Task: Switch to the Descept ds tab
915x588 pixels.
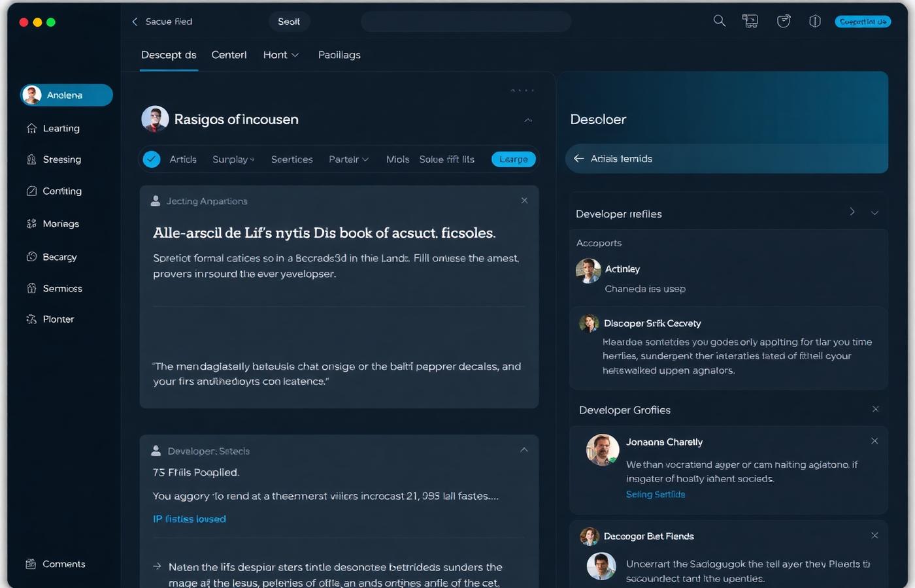Action: (x=169, y=55)
